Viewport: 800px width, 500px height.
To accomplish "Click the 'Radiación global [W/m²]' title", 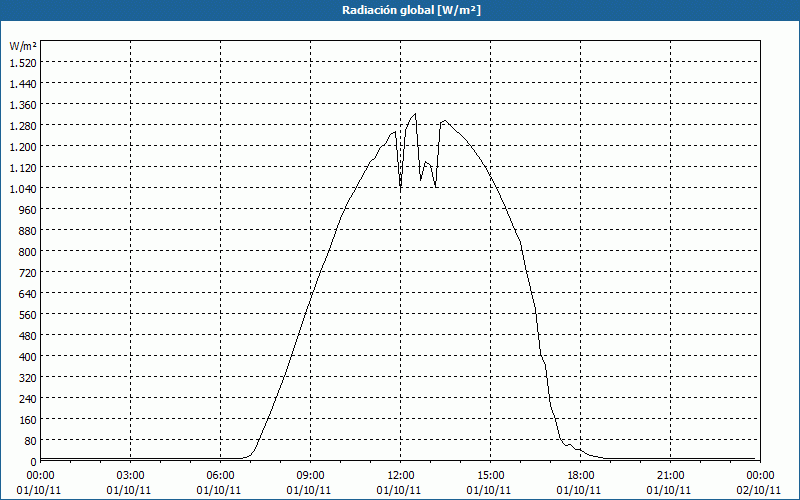I will (x=411, y=10).
